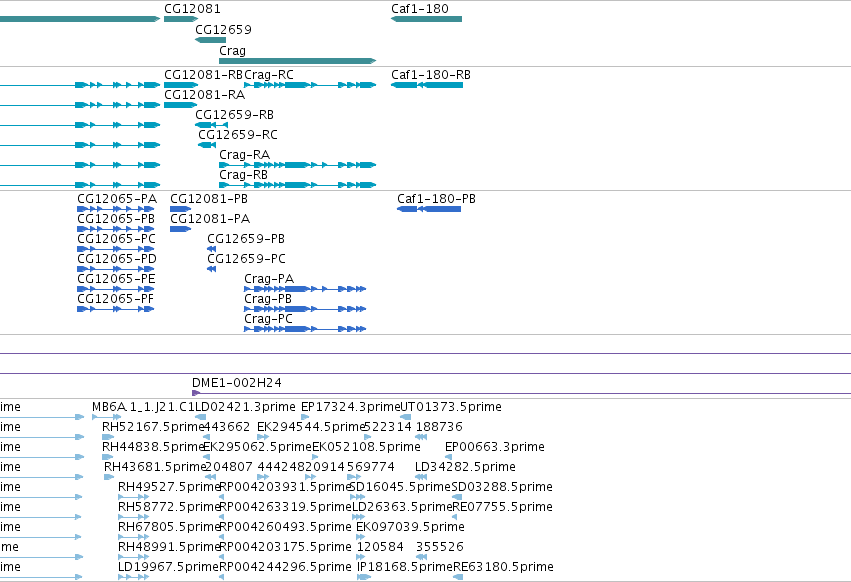Click the CG12659-RB transcript label

coord(234,115)
